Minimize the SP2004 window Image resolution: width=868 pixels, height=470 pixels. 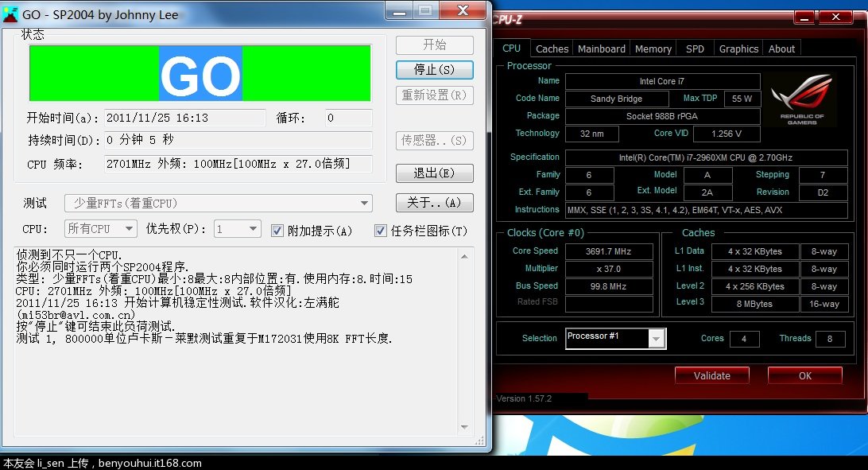(400, 11)
